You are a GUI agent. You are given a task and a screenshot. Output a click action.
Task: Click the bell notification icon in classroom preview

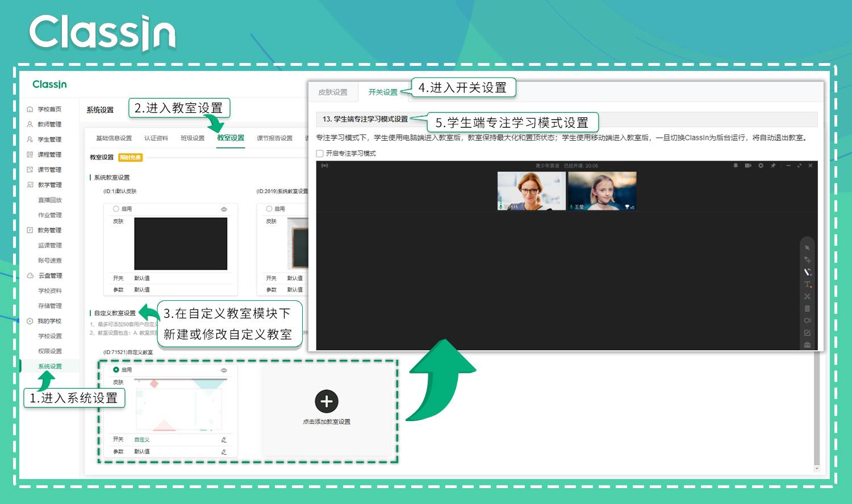(736, 166)
